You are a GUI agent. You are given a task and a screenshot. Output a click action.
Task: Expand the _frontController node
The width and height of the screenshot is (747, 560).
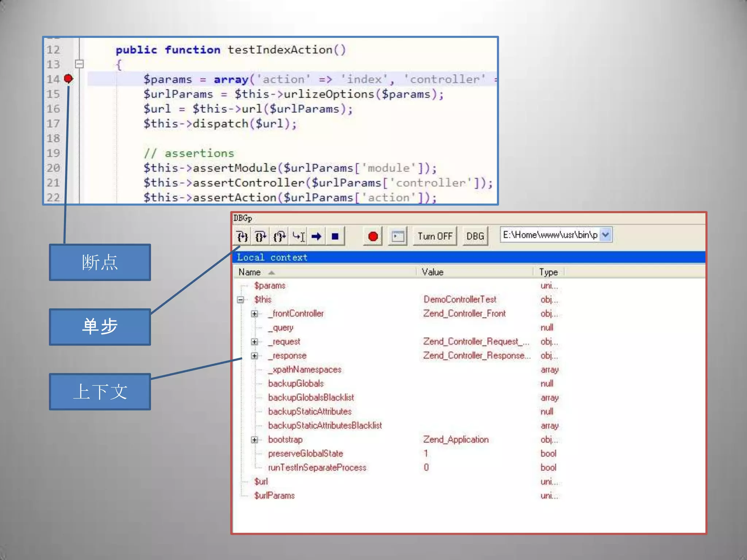255,314
